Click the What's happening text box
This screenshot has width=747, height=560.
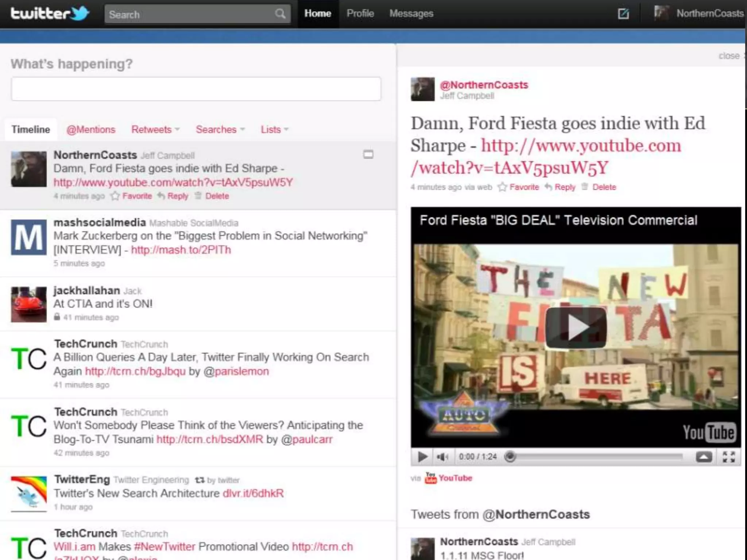(196, 89)
